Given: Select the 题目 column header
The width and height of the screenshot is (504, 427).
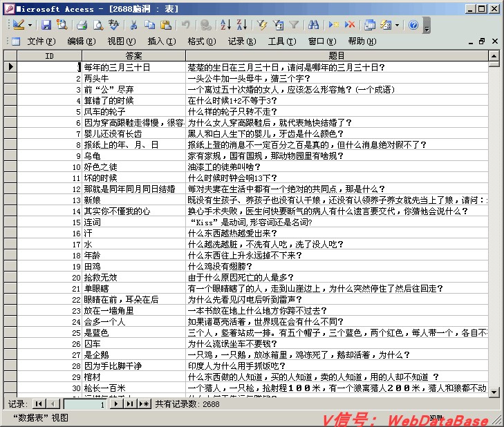Looking at the screenshot, I should 337,56.
